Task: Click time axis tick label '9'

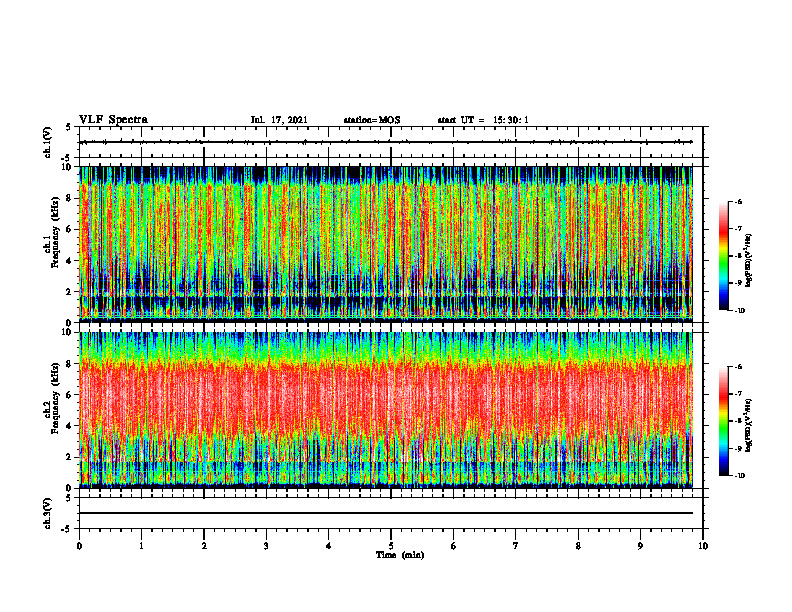Action: pyautogui.click(x=640, y=546)
